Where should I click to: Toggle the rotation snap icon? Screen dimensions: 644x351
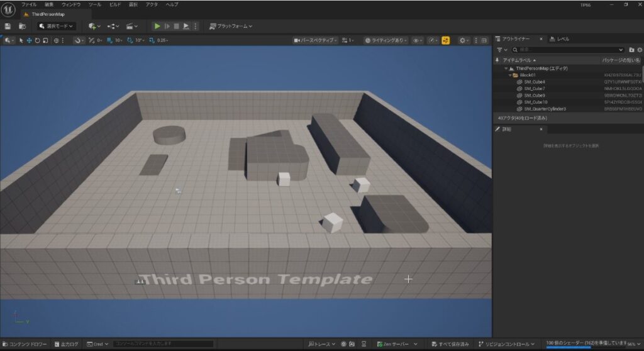click(x=130, y=40)
